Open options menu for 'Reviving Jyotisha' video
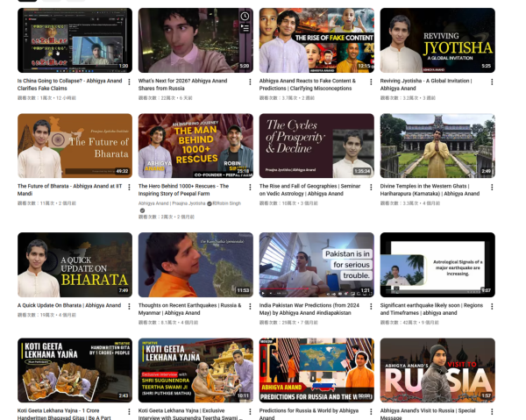 click(493, 82)
